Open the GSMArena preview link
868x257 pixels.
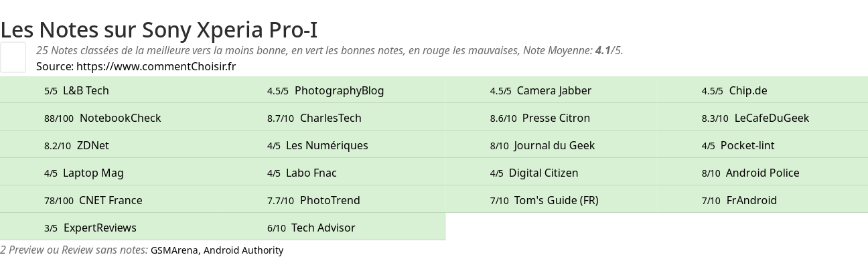click(x=174, y=250)
